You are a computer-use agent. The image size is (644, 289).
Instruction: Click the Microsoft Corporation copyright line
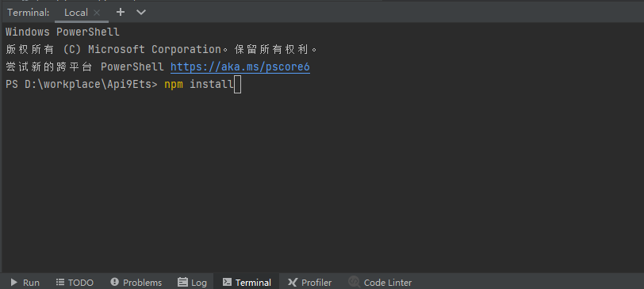[162, 50]
